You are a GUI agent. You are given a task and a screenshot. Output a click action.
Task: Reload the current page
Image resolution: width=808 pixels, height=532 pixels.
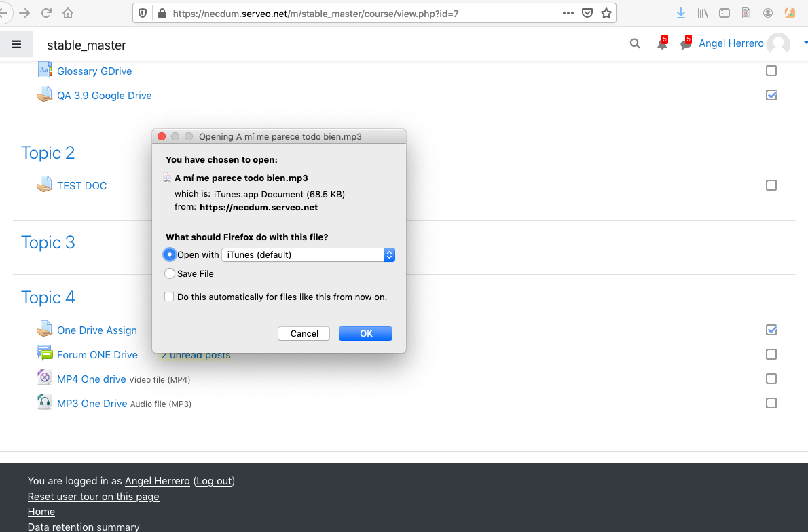pyautogui.click(x=46, y=13)
